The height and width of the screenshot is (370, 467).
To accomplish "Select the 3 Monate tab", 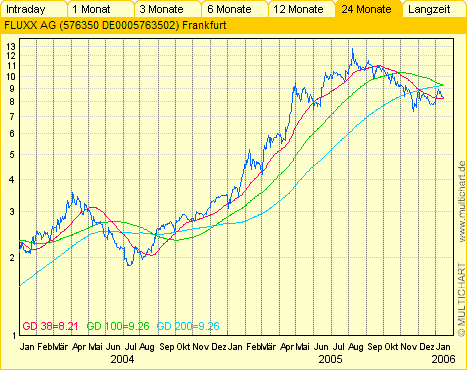I will click(x=168, y=9).
